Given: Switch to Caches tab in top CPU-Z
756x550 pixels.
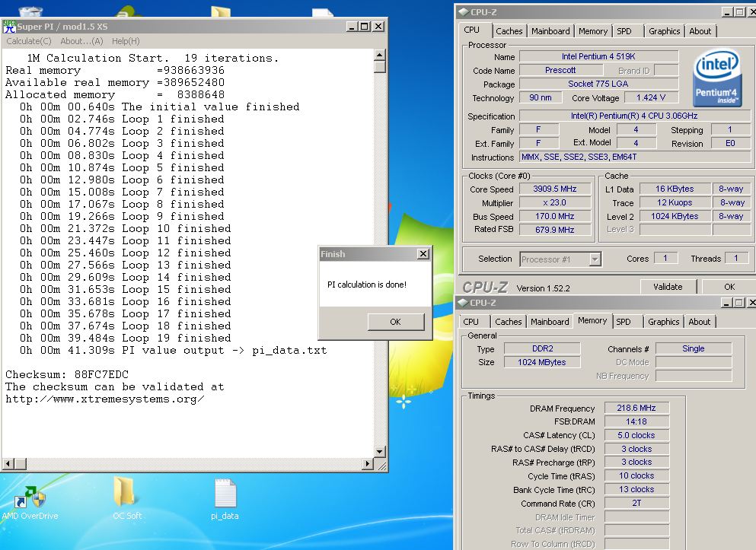Looking at the screenshot, I should pyautogui.click(x=509, y=31).
